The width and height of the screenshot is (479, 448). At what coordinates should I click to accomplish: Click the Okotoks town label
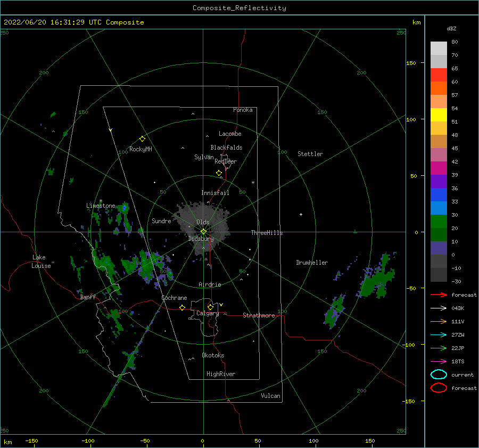213,355
